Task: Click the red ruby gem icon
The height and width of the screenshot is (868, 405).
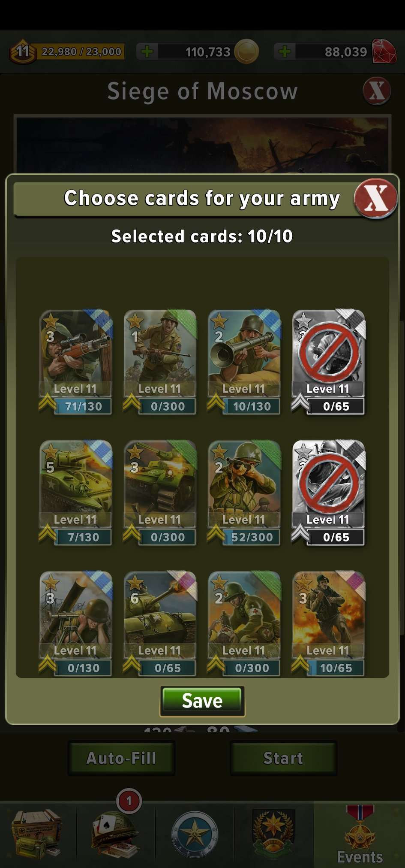Action: tap(384, 51)
